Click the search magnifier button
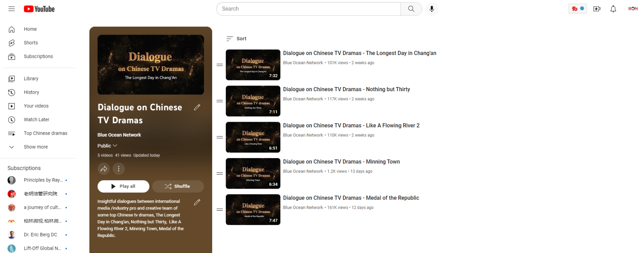The width and height of the screenshot is (644, 253). (x=411, y=9)
